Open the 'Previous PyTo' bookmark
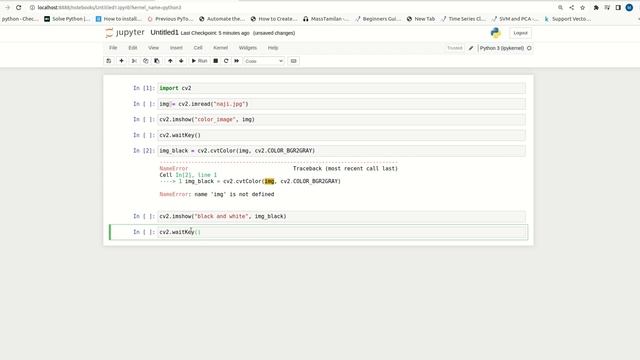640x360 pixels. (x=170, y=19)
